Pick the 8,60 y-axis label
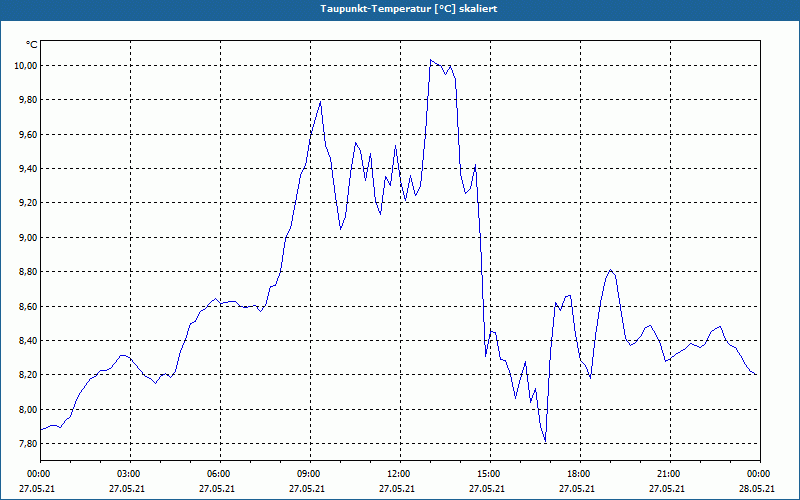 pyautogui.click(x=28, y=307)
